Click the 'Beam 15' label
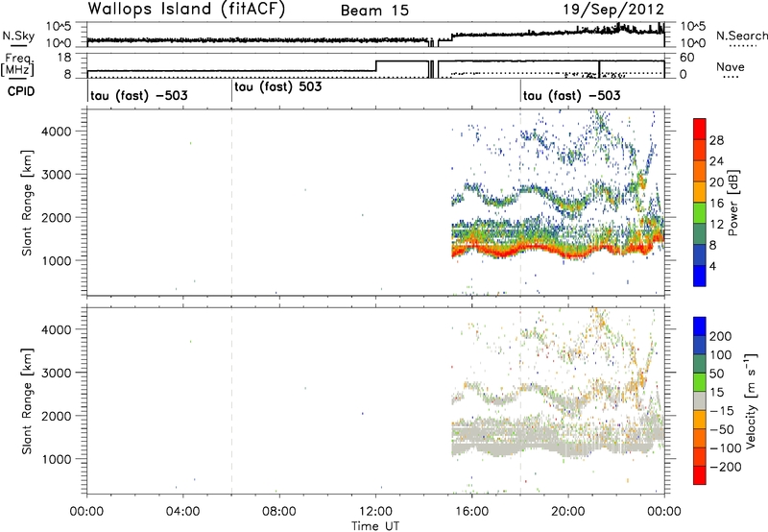 pyautogui.click(x=375, y=11)
